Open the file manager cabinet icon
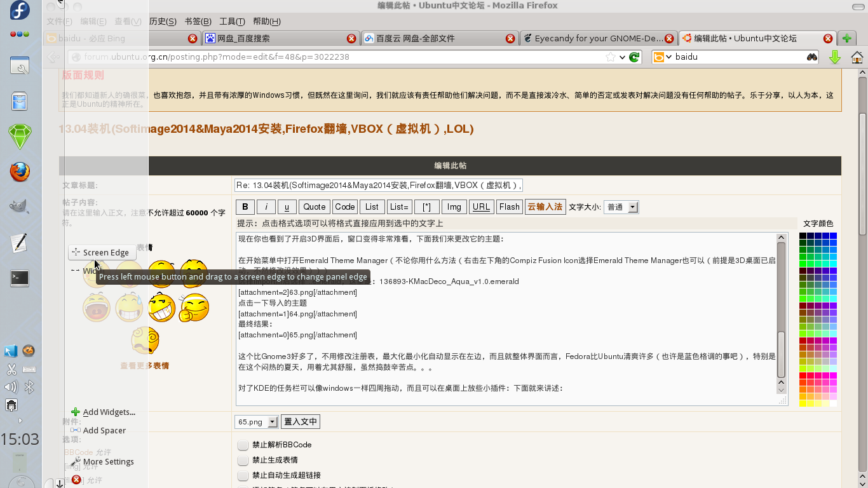 (x=20, y=102)
